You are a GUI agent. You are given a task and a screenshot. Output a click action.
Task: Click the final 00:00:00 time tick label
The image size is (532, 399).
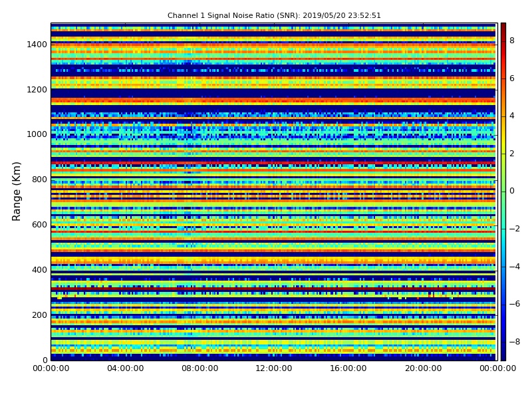click(x=497, y=368)
